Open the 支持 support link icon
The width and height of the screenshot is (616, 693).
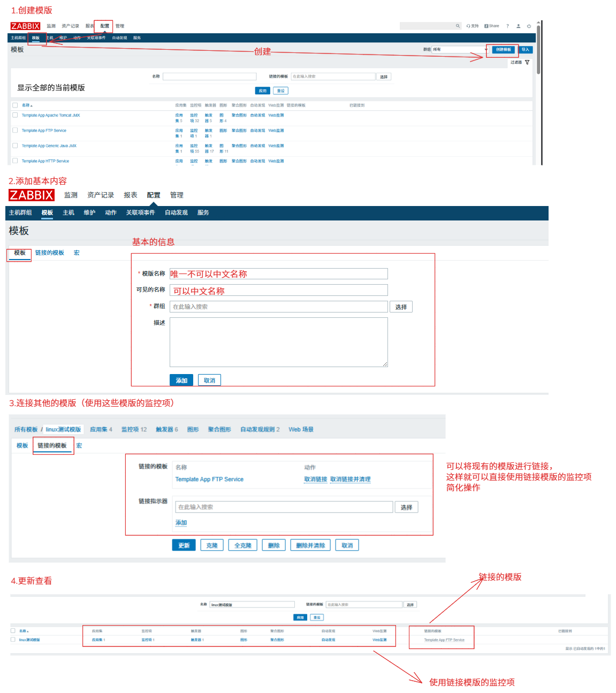pos(473,26)
